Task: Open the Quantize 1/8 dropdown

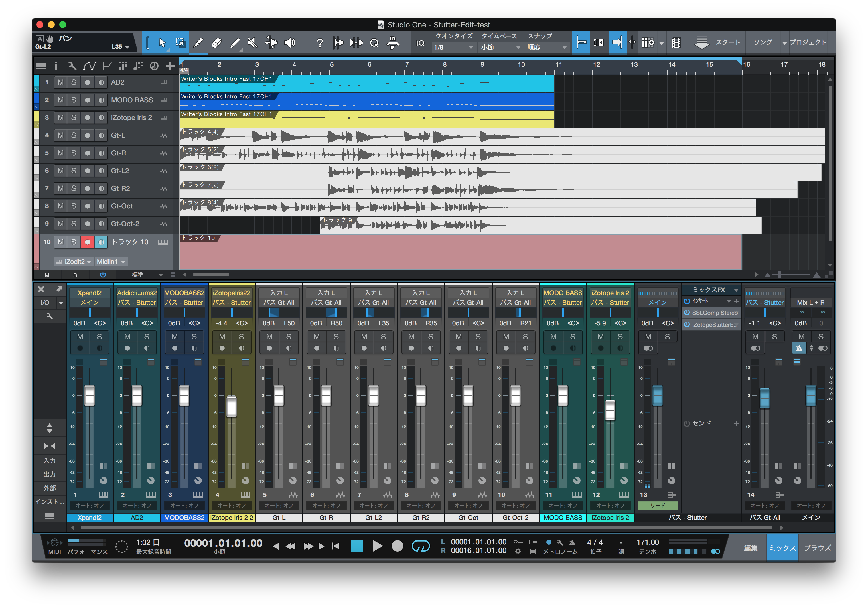Action: tap(453, 47)
